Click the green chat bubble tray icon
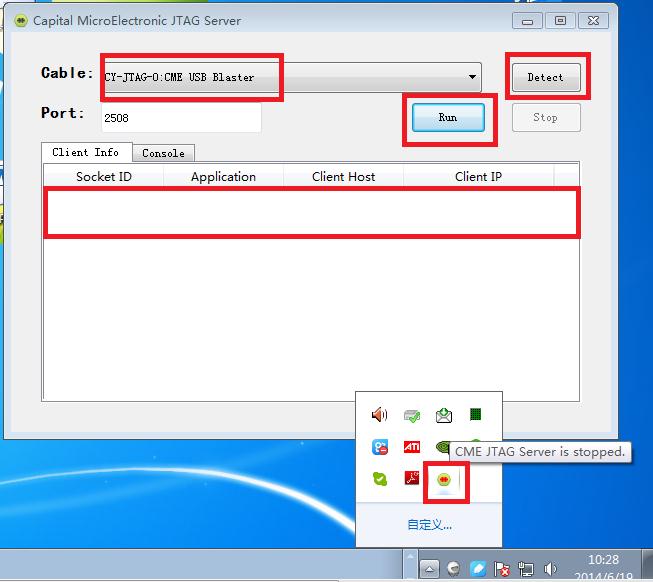Image resolution: width=653 pixels, height=582 pixels. pos(379,479)
